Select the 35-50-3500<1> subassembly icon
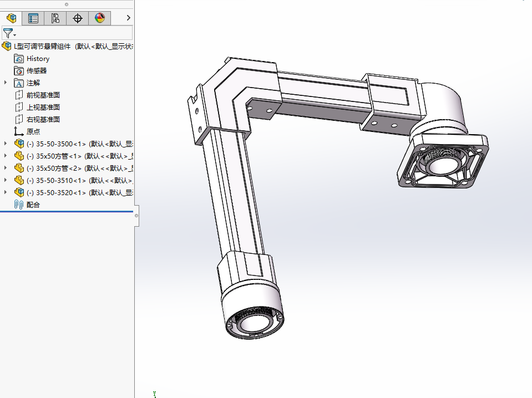Viewport: 532px width, 398px height. (19, 144)
